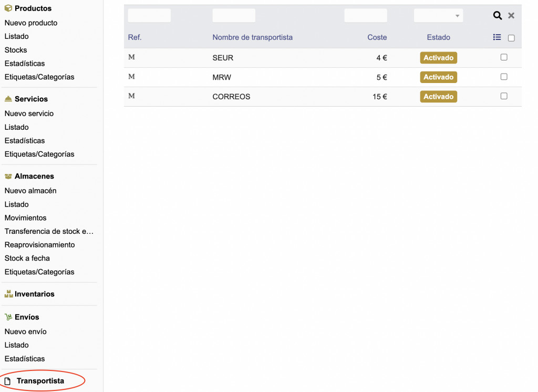Click the search magnifier icon

[x=497, y=16]
